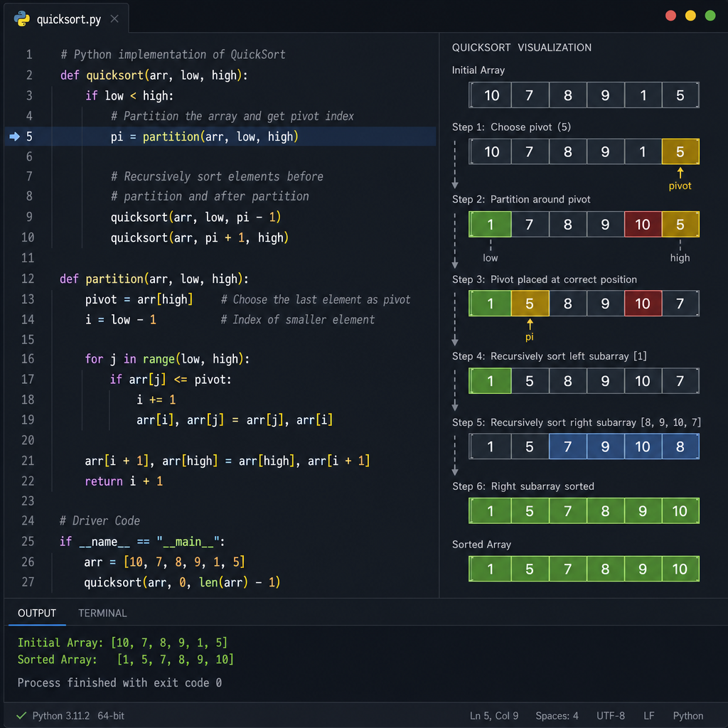Change indentation via Spaces: 4
This screenshot has width=728, height=728.
(557, 715)
